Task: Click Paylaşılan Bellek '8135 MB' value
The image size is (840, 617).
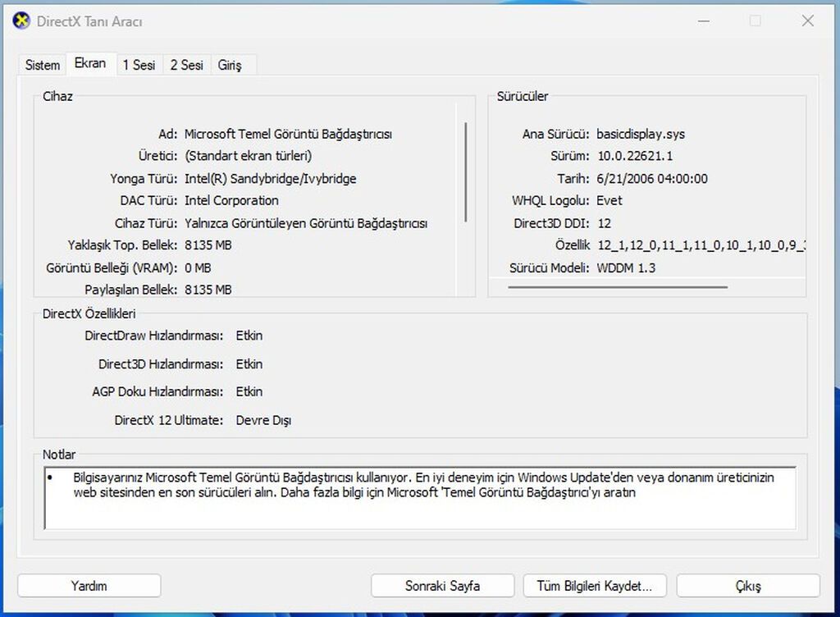Action: 208,290
